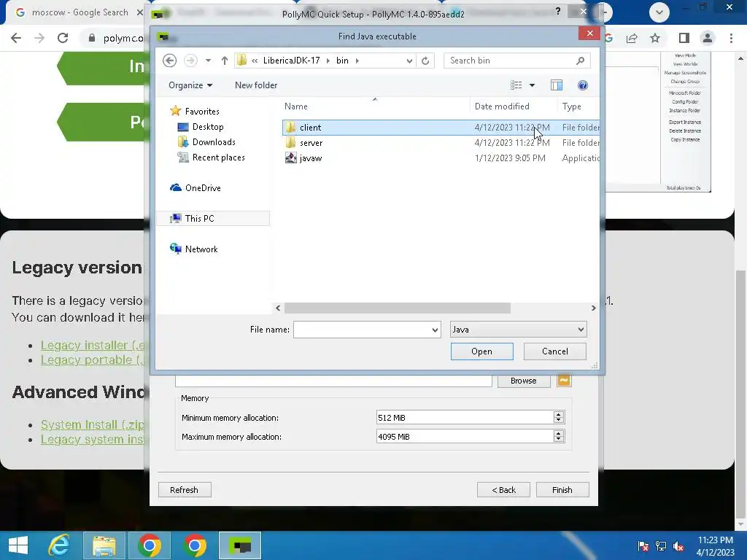Select OneDrive in navigation pane

coord(203,187)
